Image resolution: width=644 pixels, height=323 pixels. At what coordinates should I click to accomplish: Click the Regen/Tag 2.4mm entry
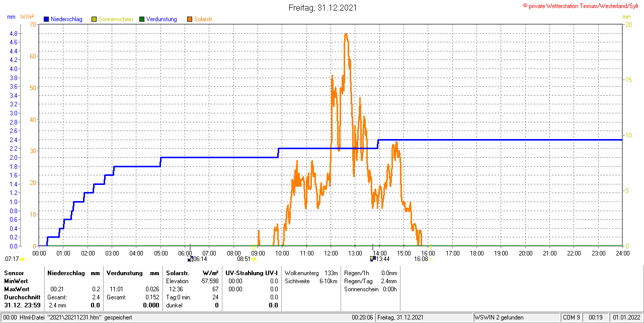tap(370, 281)
